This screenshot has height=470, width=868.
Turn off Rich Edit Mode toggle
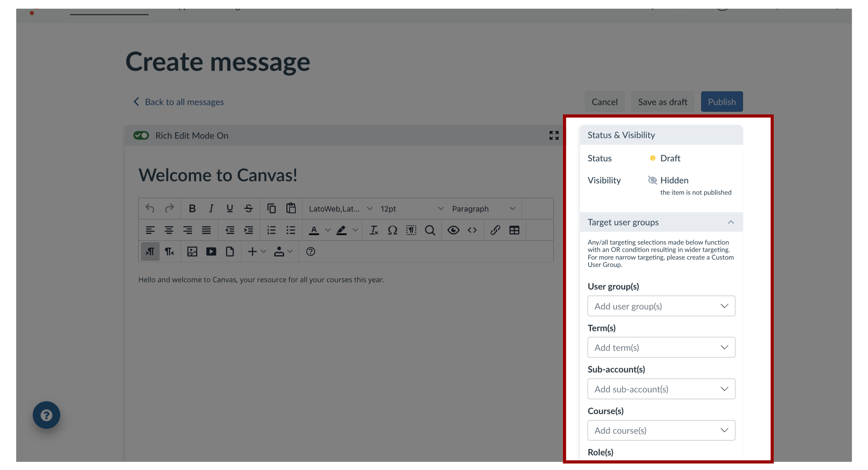[141, 135]
